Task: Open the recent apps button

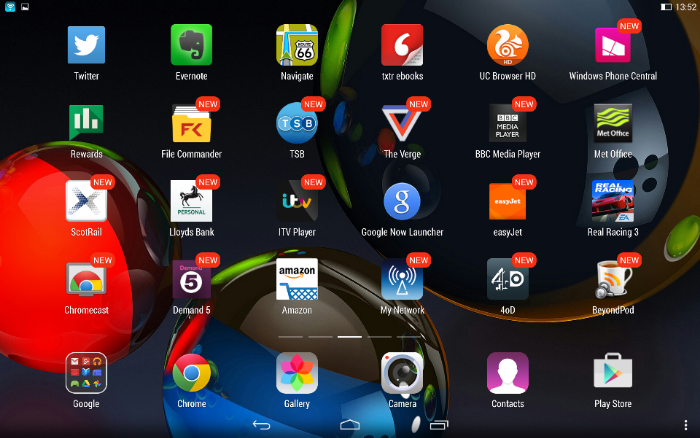Action: point(439,425)
